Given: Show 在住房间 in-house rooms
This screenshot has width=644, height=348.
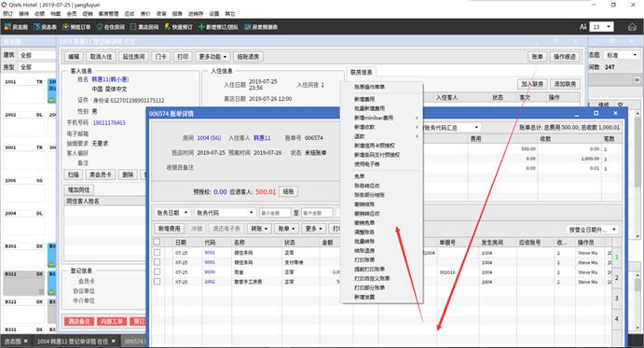Looking at the screenshot, I should (111, 27).
